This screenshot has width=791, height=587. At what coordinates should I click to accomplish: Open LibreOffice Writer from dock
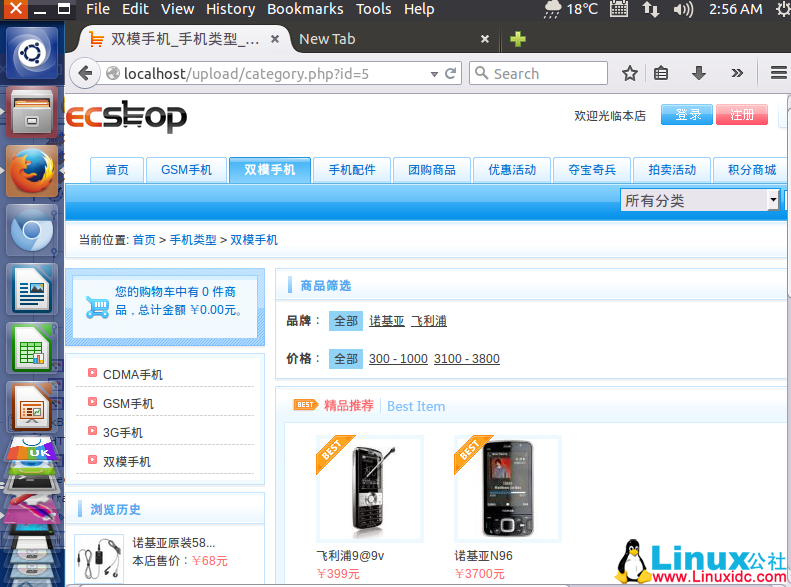click(32, 289)
